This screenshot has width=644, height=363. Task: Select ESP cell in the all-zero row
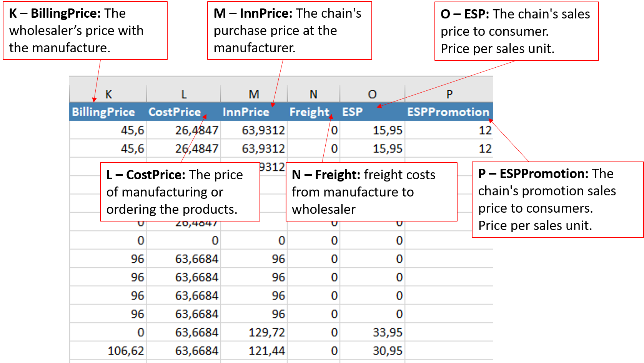click(x=372, y=240)
